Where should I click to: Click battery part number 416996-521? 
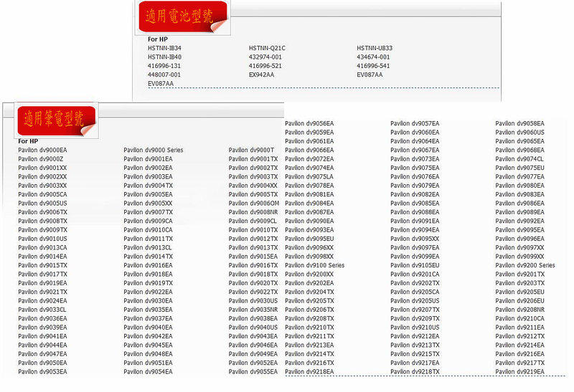point(265,66)
